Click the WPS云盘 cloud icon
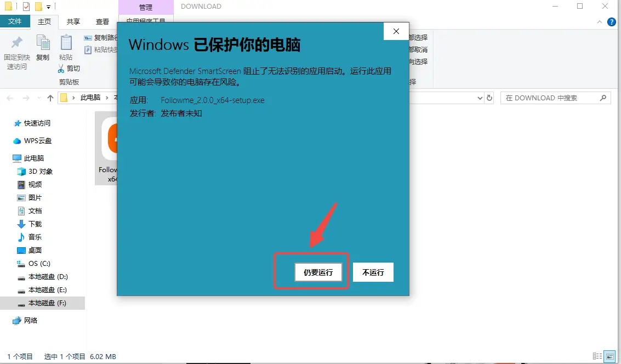The image size is (621, 364). tap(17, 141)
